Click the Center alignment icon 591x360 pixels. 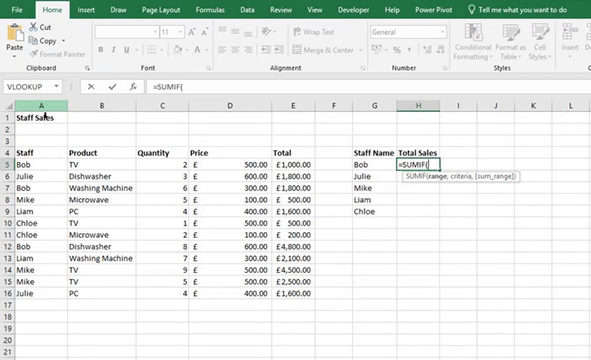coord(235,49)
